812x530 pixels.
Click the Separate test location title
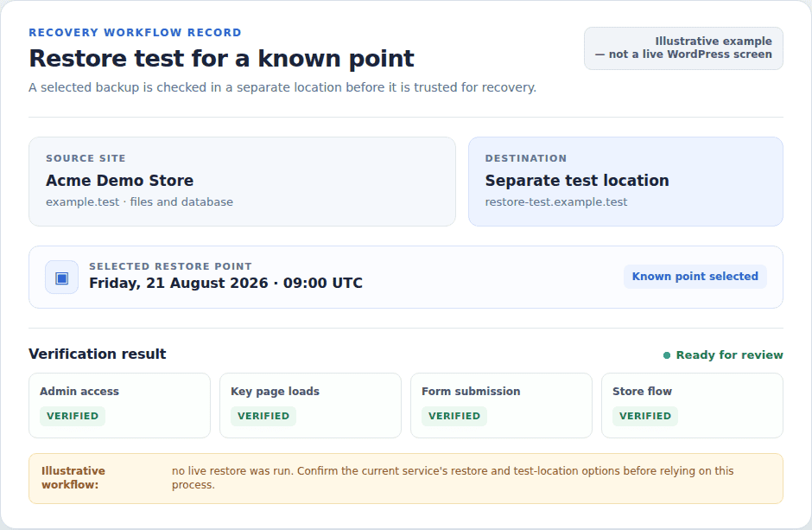point(577,181)
